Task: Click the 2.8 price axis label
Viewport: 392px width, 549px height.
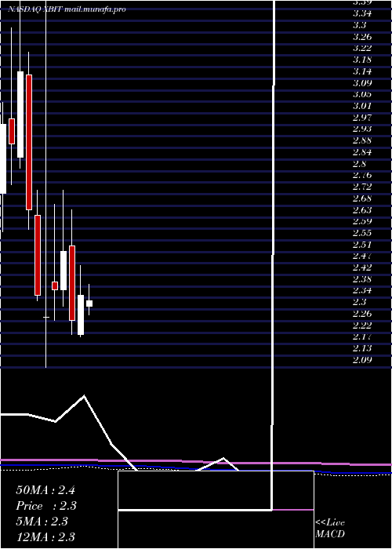Action: tap(360, 163)
